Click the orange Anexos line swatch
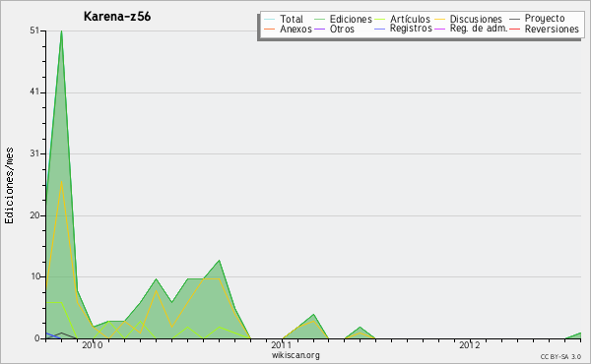The height and width of the screenshot is (364, 591). click(x=270, y=29)
